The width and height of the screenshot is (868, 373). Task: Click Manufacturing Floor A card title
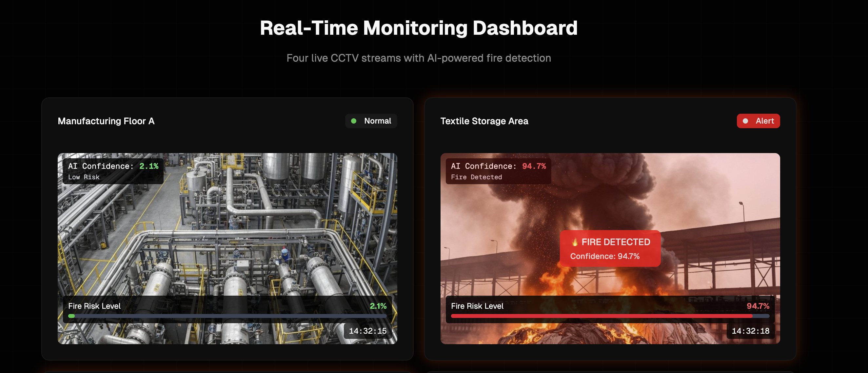pyautogui.click(x=106, y=121)
